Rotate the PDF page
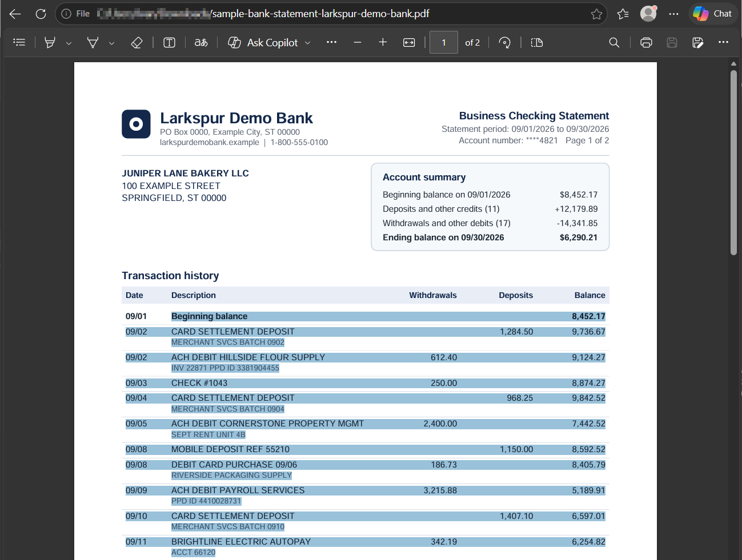 [x=504, y=42]
